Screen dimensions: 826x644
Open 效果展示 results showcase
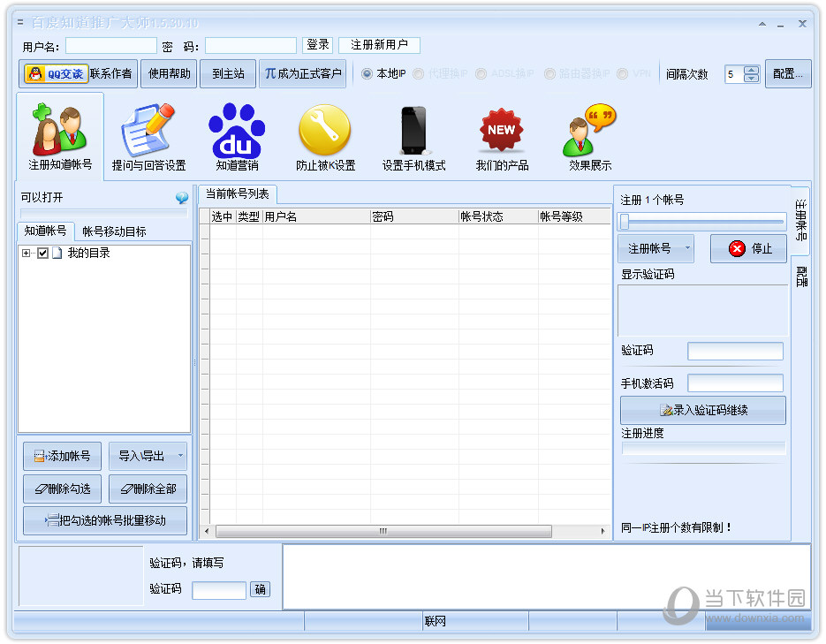click(590, 137)
